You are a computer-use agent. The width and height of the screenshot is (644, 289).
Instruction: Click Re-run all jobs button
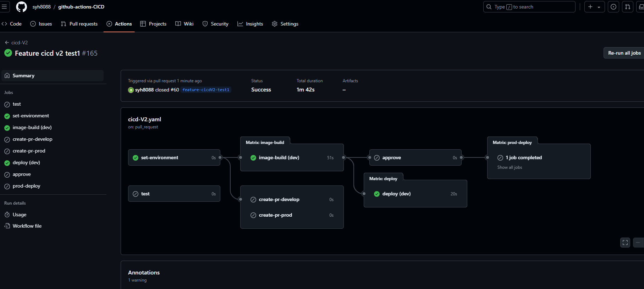(624, 53)
